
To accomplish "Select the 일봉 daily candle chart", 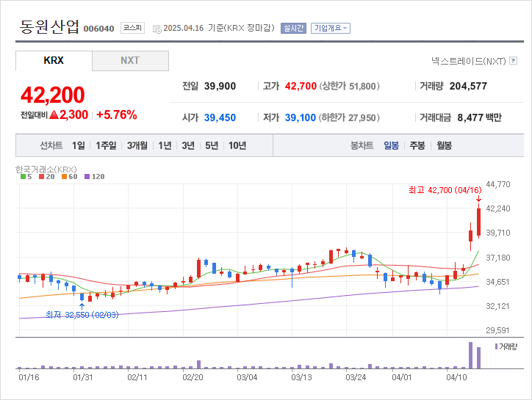I will coord(391,146).
